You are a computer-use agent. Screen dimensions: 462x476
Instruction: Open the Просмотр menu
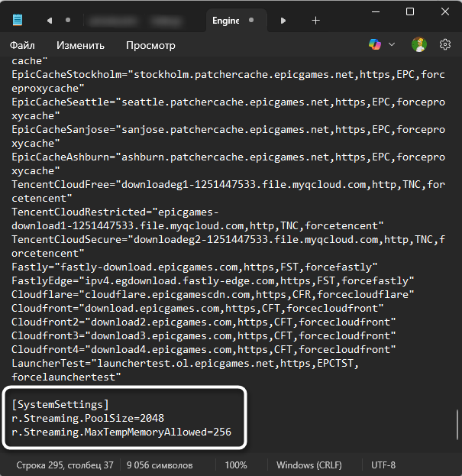150,45
